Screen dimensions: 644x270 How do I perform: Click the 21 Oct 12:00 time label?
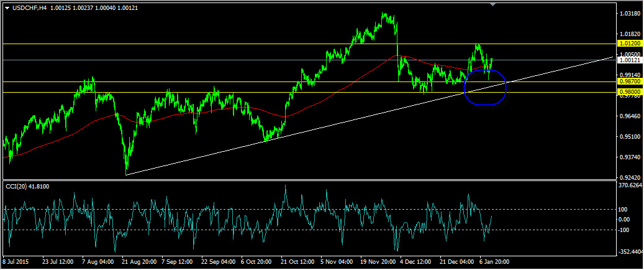click(x=297, y=261)
